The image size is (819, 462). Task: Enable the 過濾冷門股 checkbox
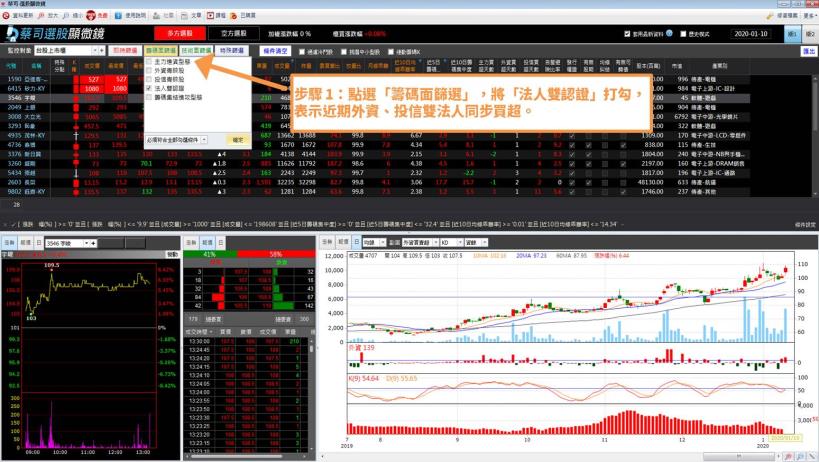tap(302, 52)
